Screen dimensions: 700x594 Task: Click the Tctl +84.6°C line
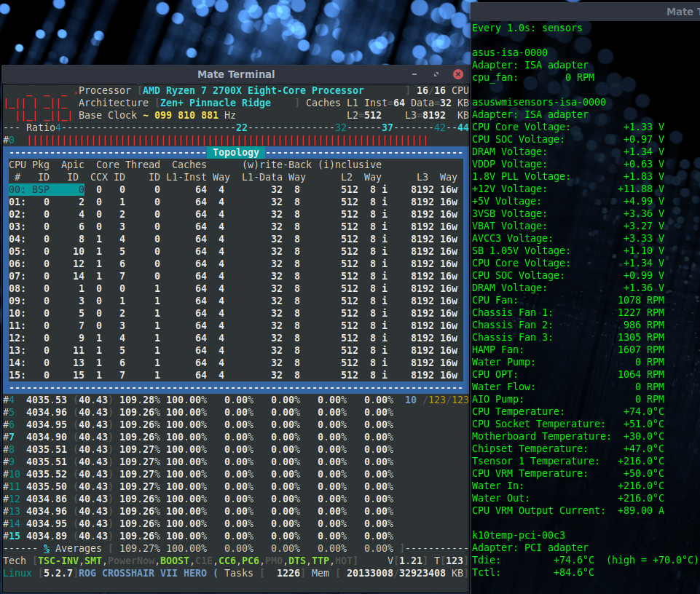[533, 573]
